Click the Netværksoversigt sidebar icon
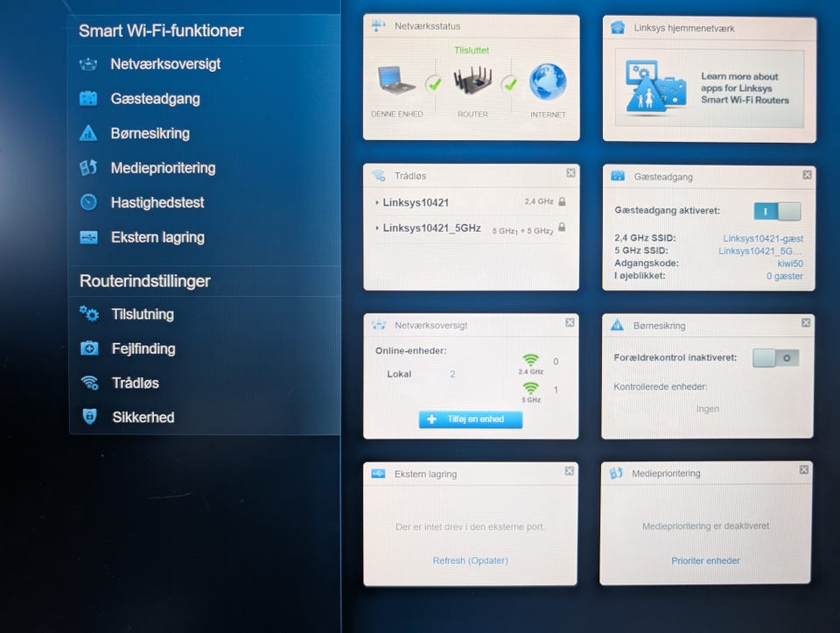This screenshot has width=840, height=633. 88,64
